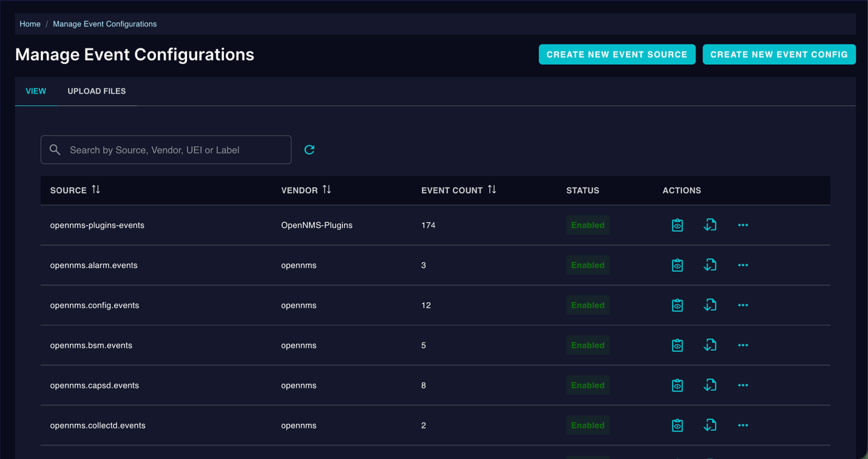Select the opennms-plugins-events source name
Viewport: 868px width, 459px height.
(x=97, y=225)
